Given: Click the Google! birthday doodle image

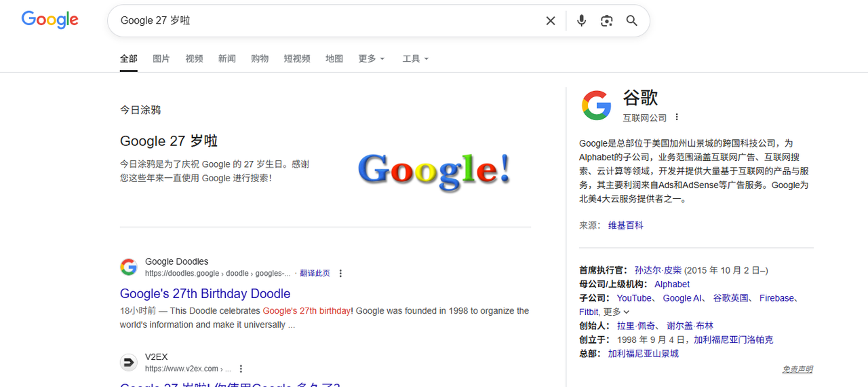Looking at the screenshot, I should pyautogui.click(x=434, y=172).
